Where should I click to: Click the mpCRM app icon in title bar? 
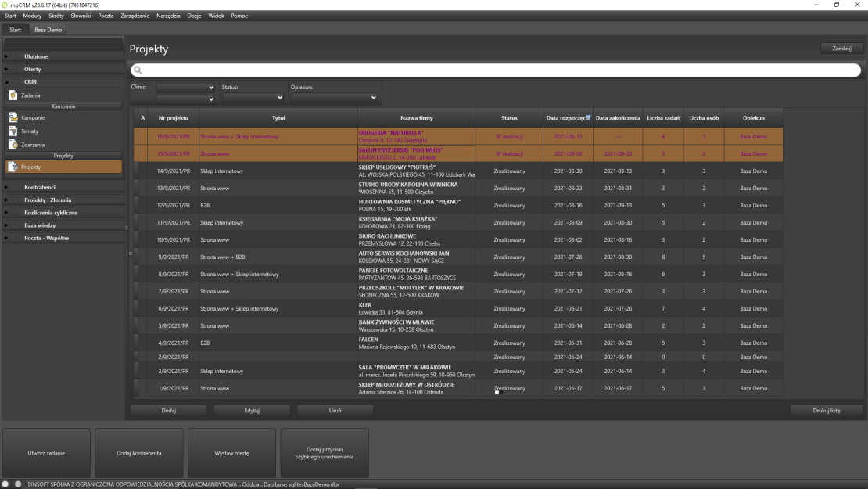tap(5, 5)
